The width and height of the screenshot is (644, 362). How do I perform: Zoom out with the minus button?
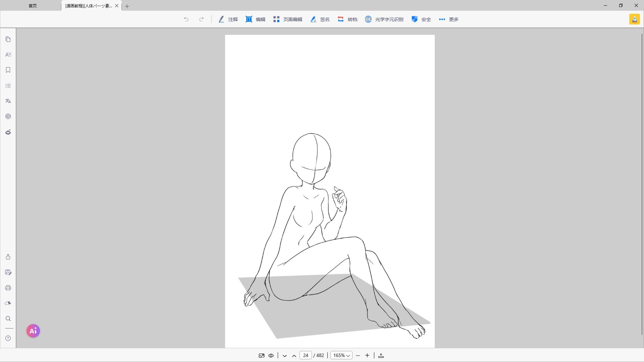(x=358, y=356)
